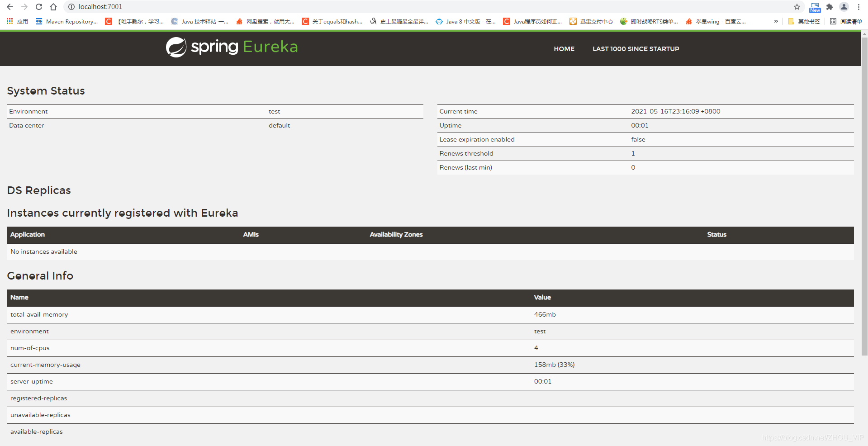Viewport: 868px width, 446px height.
Task: Click the 'General Info' heading
Action: pos(40,275)
